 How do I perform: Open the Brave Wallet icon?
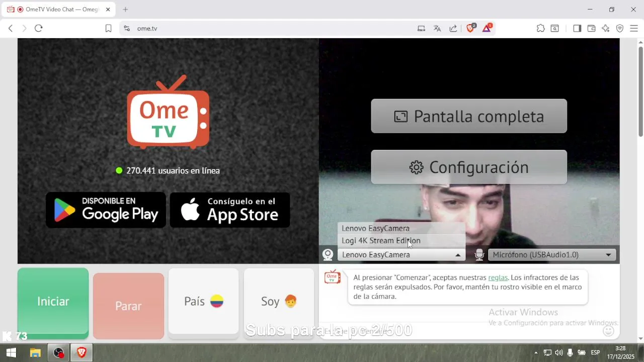pos(592,29)
